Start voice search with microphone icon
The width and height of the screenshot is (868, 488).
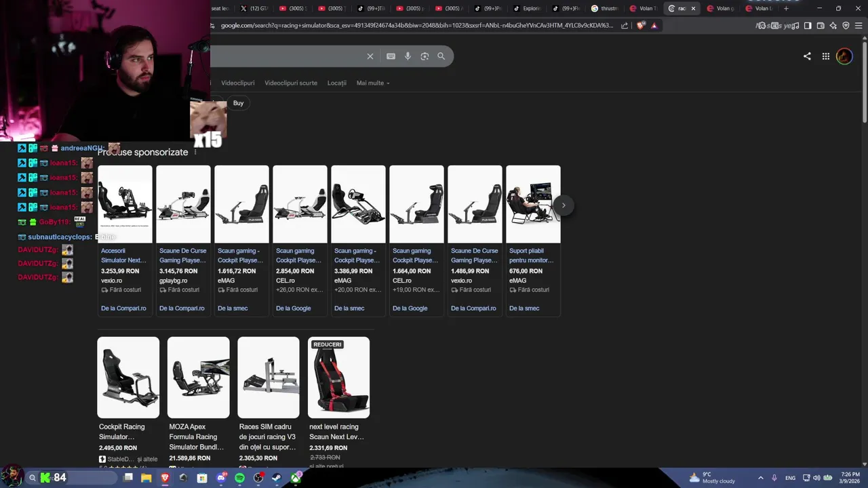tap(408, 56)
